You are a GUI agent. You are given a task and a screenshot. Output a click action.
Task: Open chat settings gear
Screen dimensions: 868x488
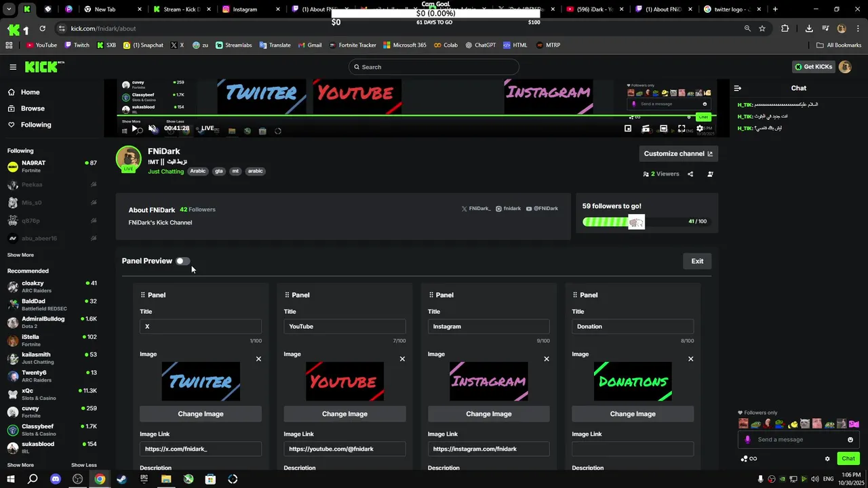pos(827,459)
